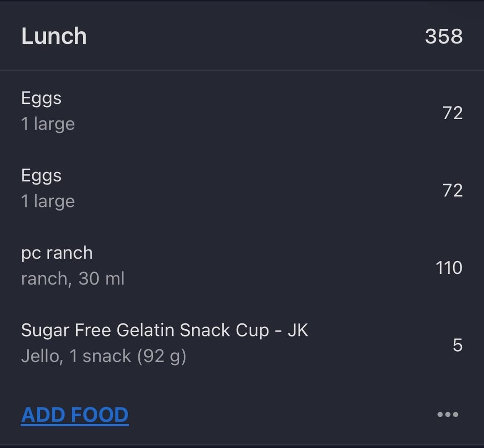Viewport: 484px width, 448px height.
Task: Tap the first Eggs title text
Action: 41,99
